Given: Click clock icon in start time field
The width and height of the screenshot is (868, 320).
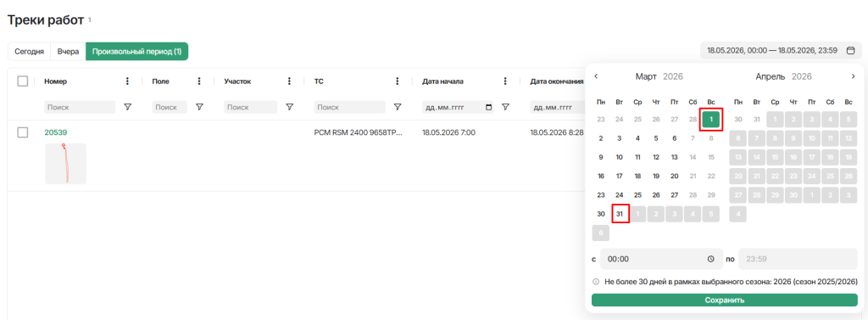Looking at the screenshot, I should [x=711, y=259].
